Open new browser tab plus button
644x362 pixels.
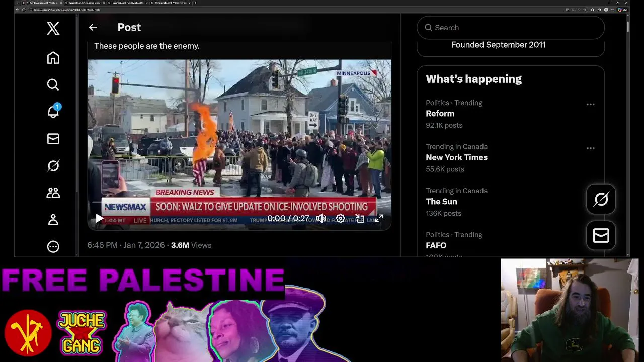point(195,3)
